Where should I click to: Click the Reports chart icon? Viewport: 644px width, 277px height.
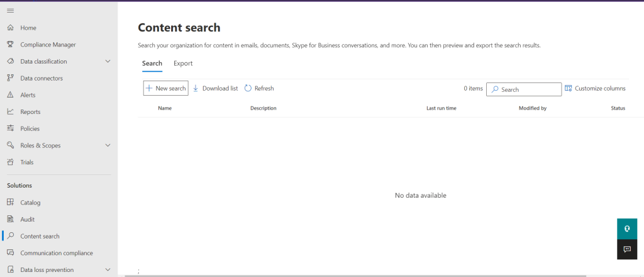(x=11, y=112)
